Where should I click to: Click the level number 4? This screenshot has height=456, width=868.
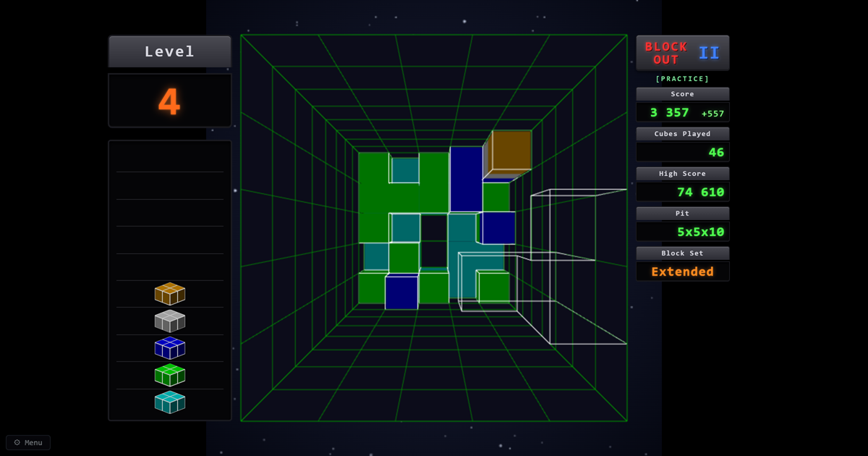click(169, 101)
